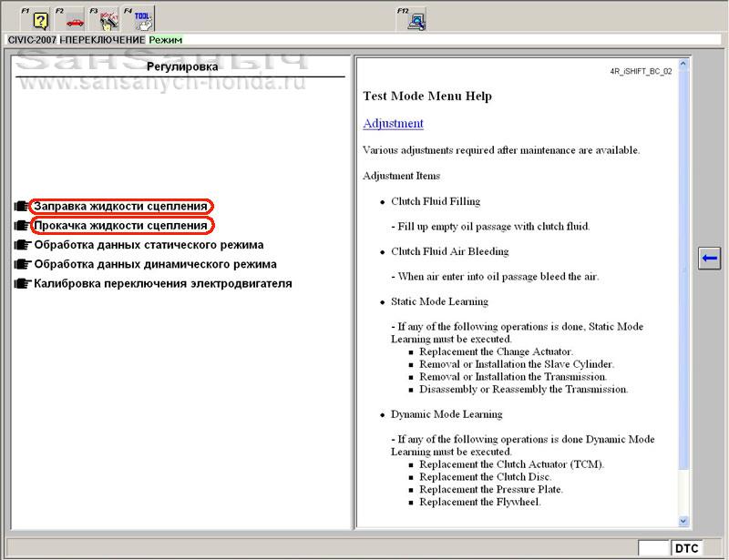Click hand icon beside Прокачка жидкости сцепления

(22, 226)
